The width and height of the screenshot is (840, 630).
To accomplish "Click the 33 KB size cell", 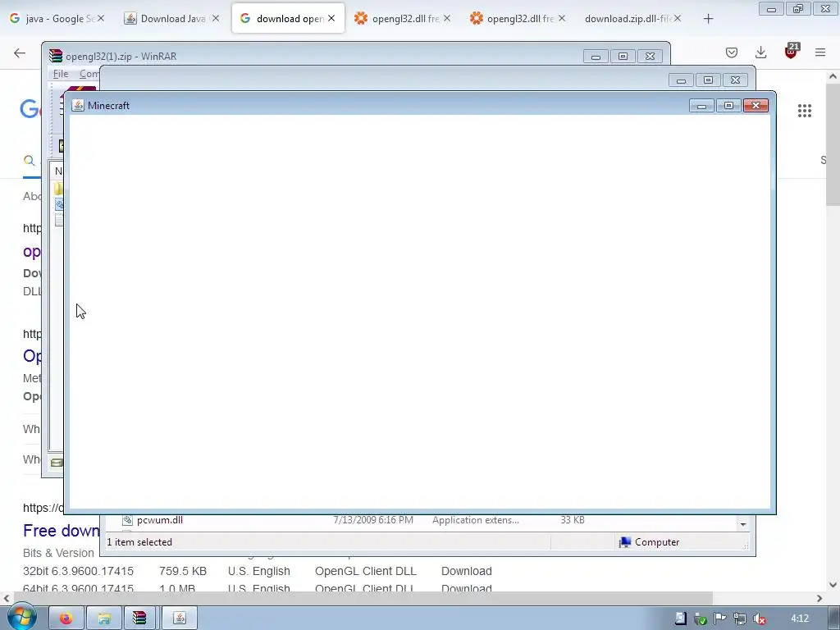I will (573, 520).
